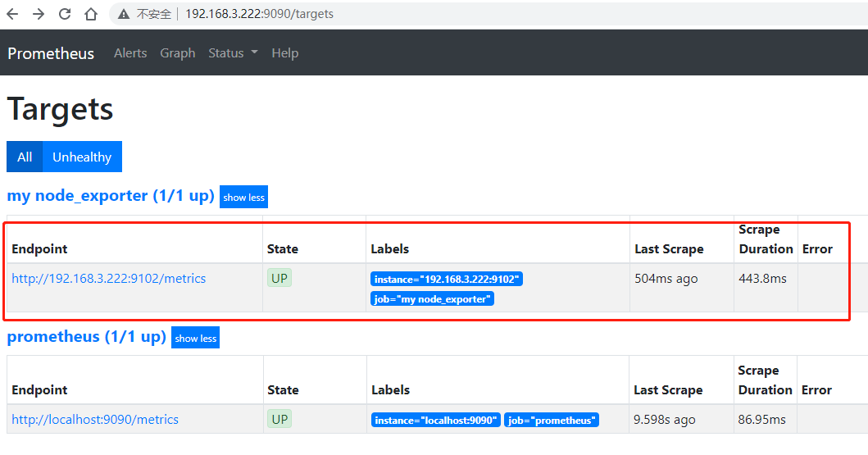Viewport: 868px width, 455px height.
Task: Click the Targets page heading
Action: pyautogui.click(x=60, y=109)
